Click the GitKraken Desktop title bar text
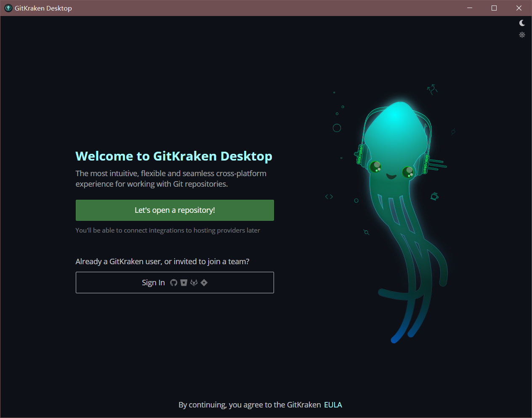This screenshot has width=532, height=418. pyautogui.click(x=43, y=8)
